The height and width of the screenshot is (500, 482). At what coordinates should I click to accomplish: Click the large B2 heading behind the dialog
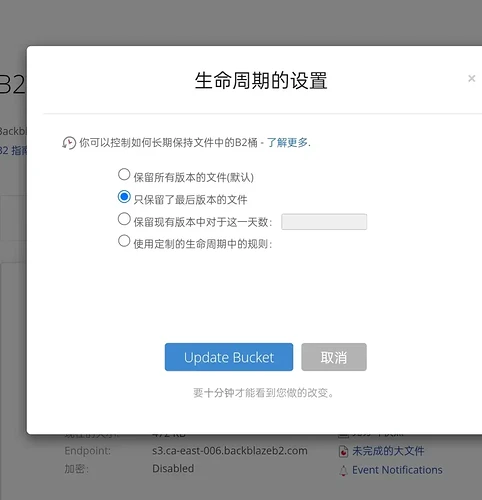pyautogui.click(x=13, y=85)
